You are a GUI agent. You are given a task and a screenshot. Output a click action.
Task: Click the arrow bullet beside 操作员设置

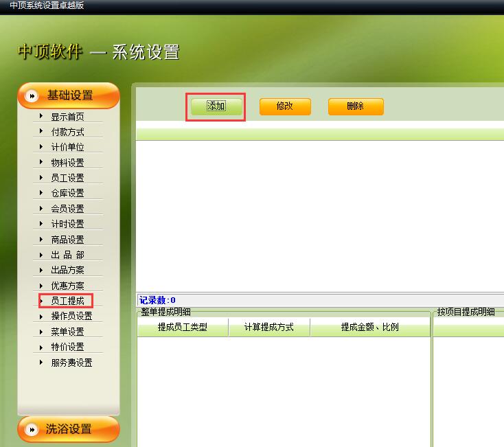pos(41,317)
